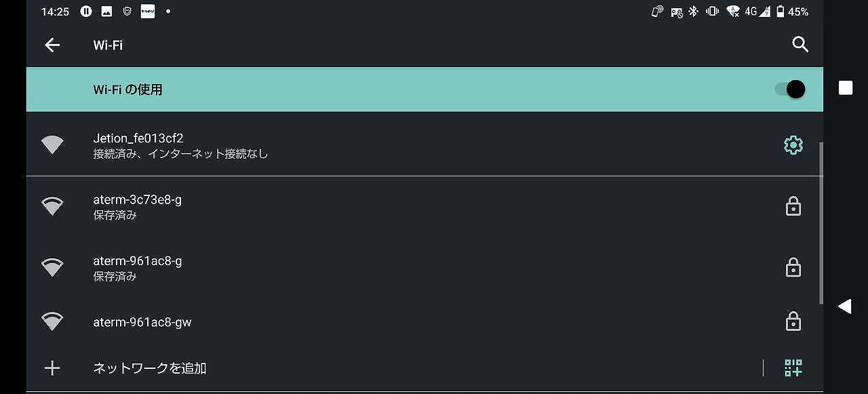Tap the plus icon to add network
This screenshot has width=868, height=394.
[52, 368]
